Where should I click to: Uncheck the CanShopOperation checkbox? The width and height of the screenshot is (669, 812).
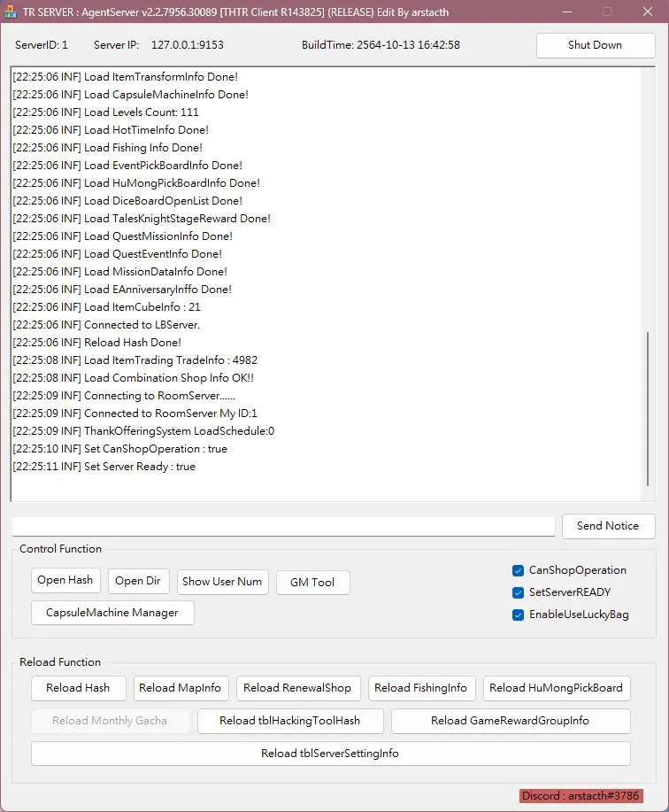click(x=518, y=570)
